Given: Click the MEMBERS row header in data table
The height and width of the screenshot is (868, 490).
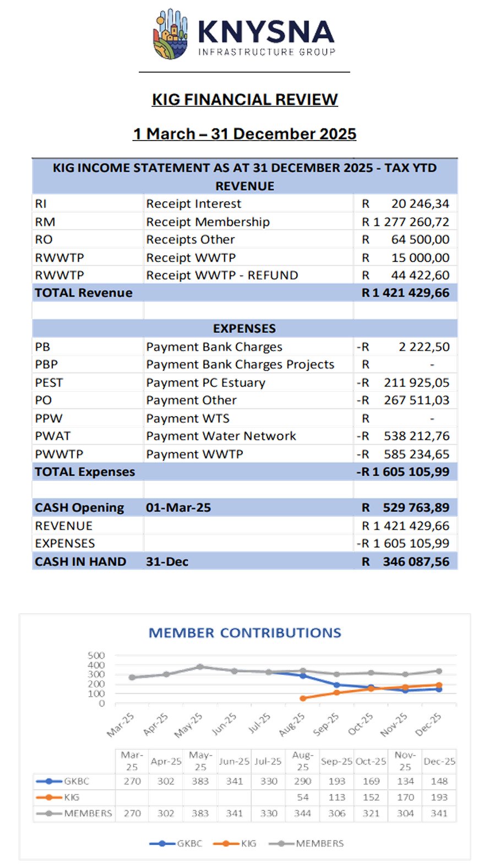Looking at the screenshot, I should point(74,813).
